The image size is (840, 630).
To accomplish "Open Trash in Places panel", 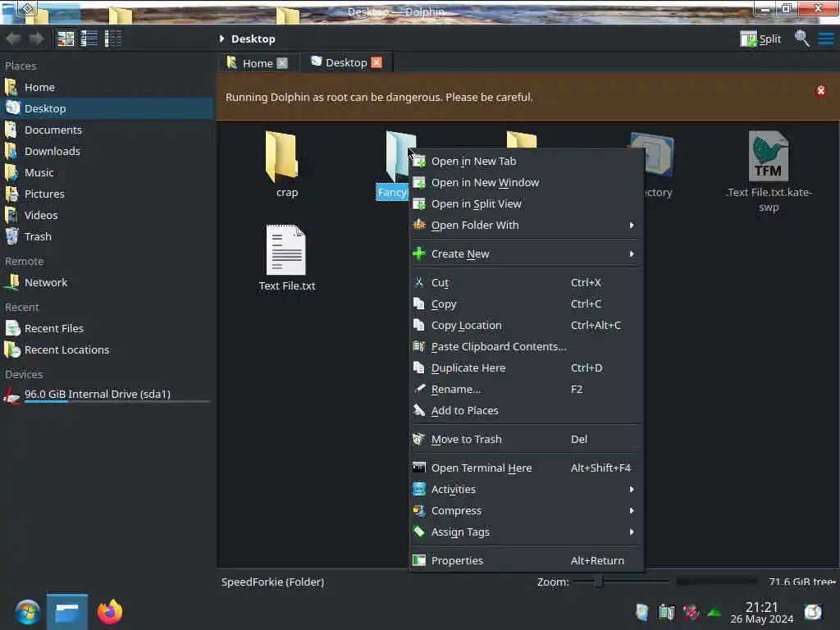I will point(107,236).
